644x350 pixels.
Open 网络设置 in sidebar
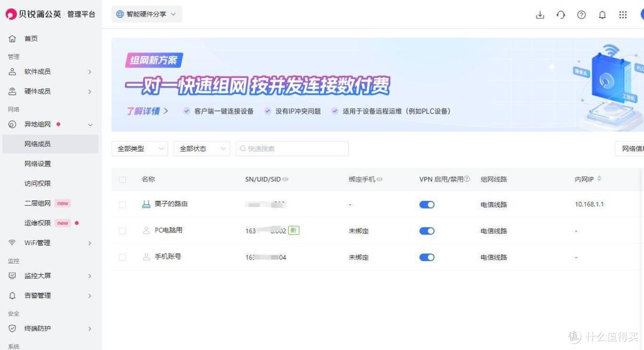click(x=38, y=163)
